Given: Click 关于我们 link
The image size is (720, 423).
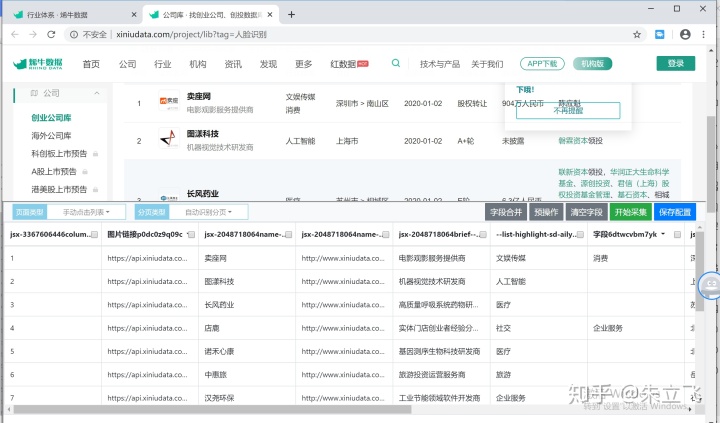Looking at the screenshot, I should (x=487, y=64).
